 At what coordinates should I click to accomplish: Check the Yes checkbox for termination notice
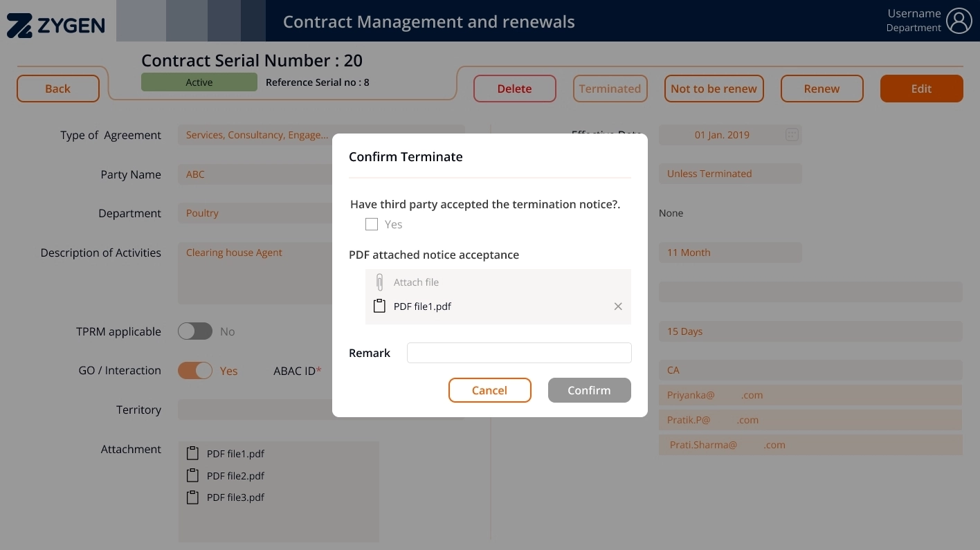(372, 224)
